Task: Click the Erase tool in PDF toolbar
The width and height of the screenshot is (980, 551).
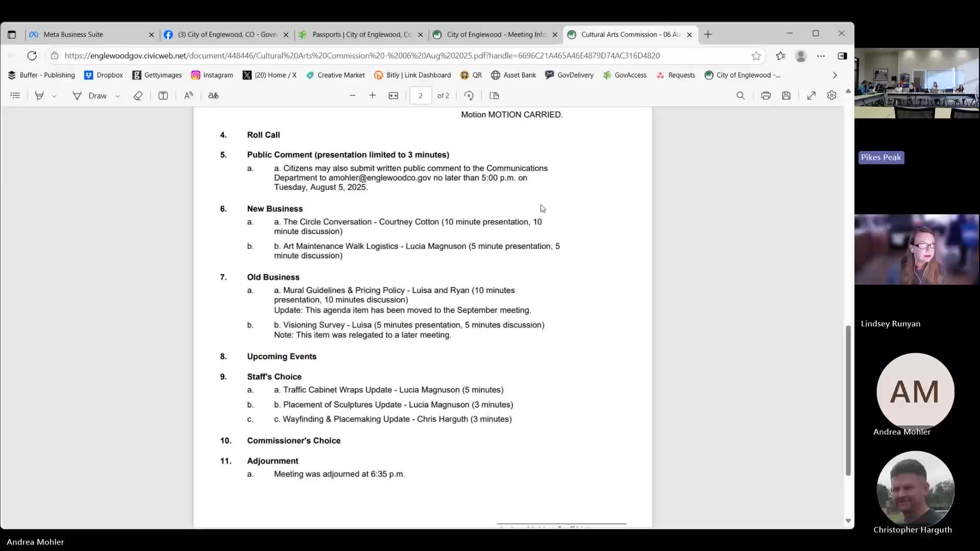Action: [x=138, y=95]
